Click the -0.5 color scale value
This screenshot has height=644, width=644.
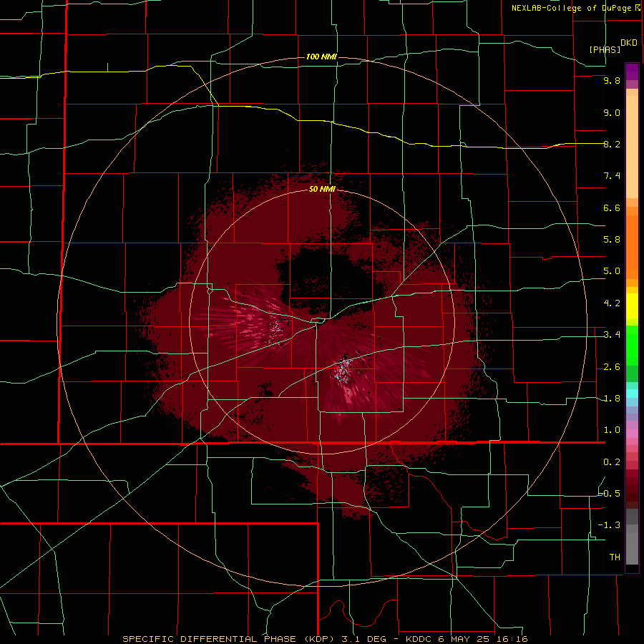610,493
